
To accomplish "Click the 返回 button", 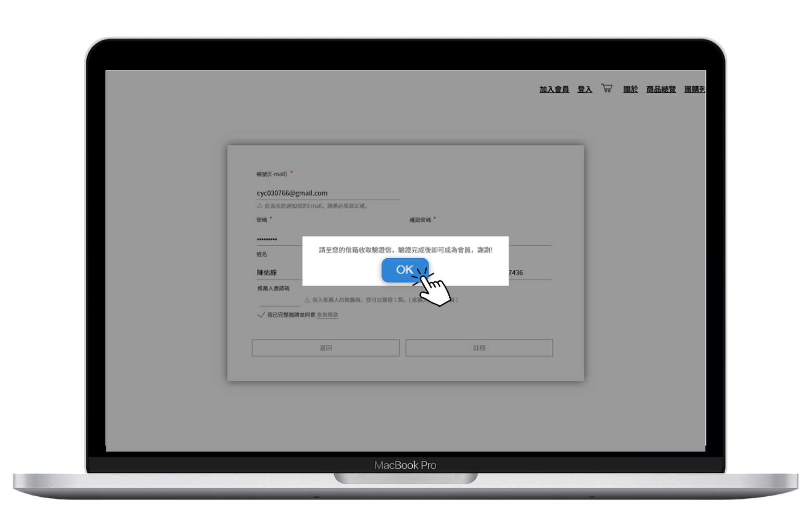I will pyautogui.click(x=326, y=348).
